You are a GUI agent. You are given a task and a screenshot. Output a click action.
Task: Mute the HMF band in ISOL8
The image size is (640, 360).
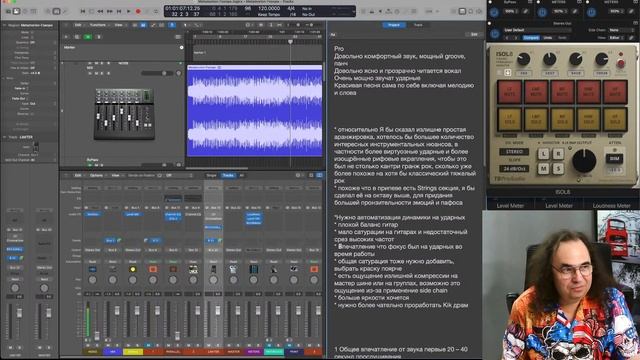(588, 91)
